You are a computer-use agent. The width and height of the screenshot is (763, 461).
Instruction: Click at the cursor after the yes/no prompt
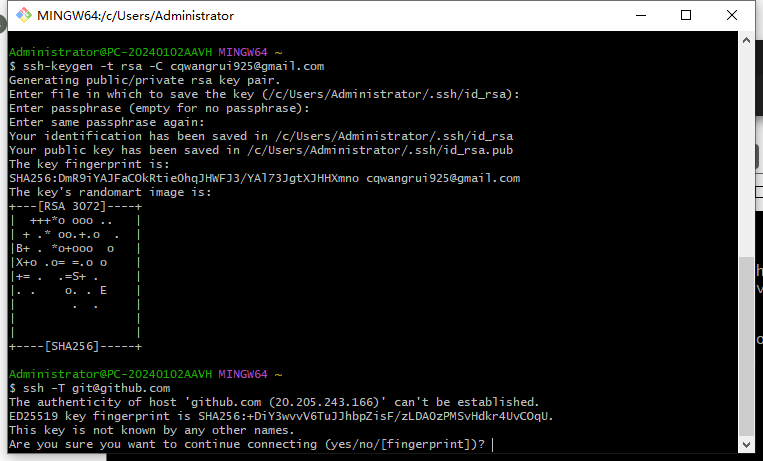493,444
